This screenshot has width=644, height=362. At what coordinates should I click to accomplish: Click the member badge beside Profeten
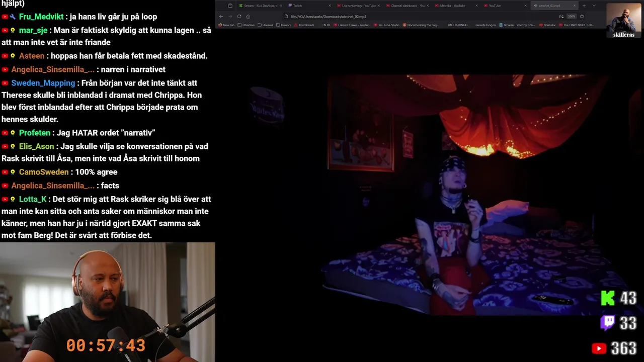point(13,133)
